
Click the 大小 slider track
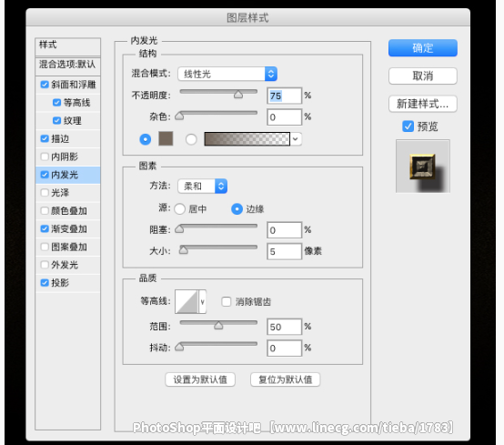click(x=218, y=248)
